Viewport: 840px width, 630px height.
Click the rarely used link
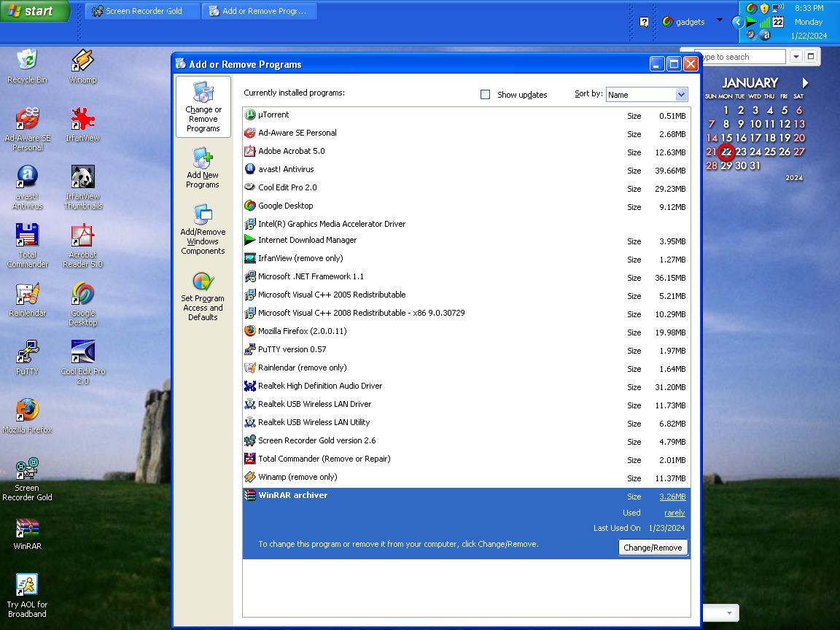(674, 513)
